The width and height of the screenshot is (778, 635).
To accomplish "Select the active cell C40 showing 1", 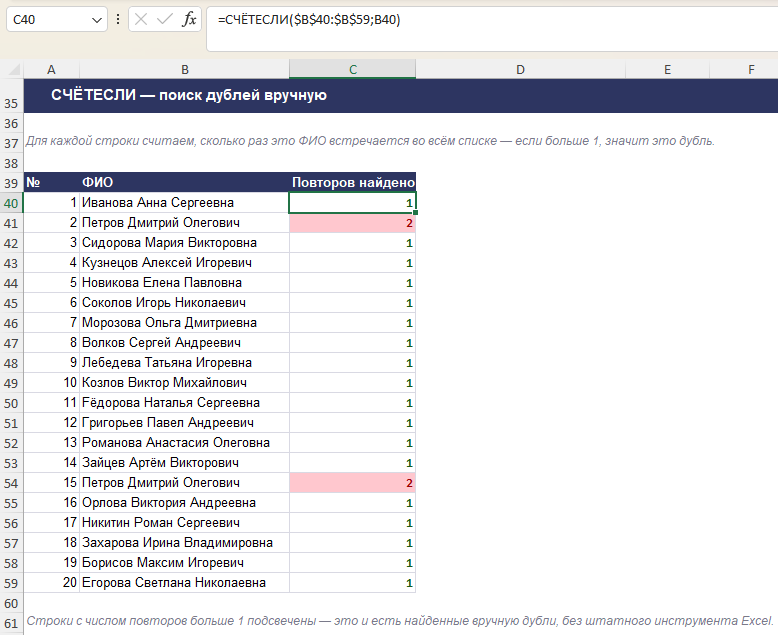I will (x=353, y=202).
